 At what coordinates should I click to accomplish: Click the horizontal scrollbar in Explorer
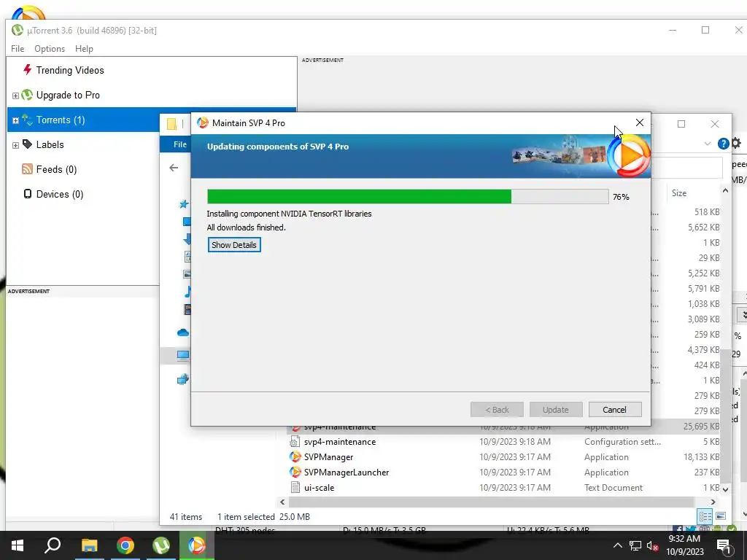(x=491, y=502)
